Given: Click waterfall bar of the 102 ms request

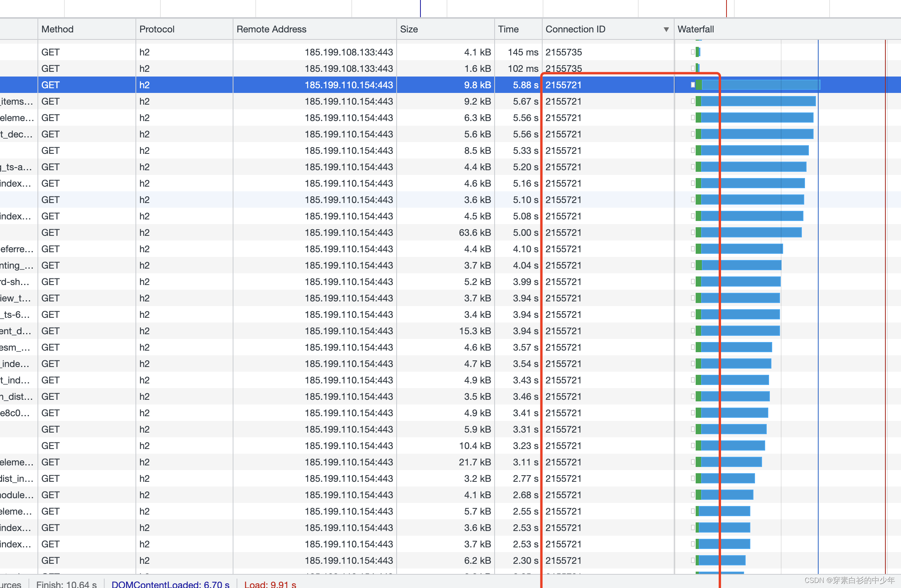Looking at the screenshot, I should [698, 69].
